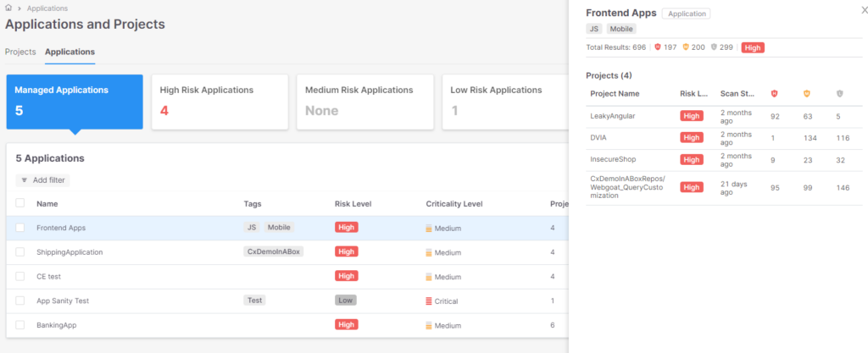The width and height of the screenshot is (868, 353).
Task: Click criticality icon in CE test row
Action: pyautogui.click(x=428, y=277)
